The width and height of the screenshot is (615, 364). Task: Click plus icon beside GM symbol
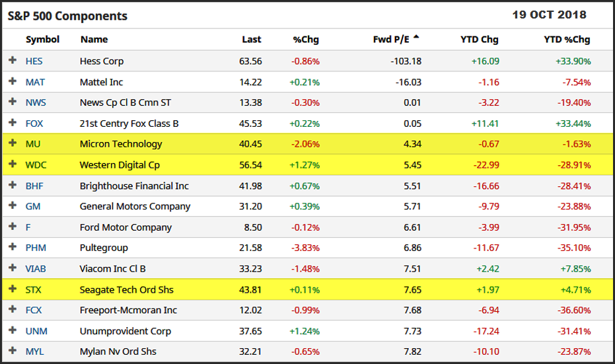[x=12, y=205]
